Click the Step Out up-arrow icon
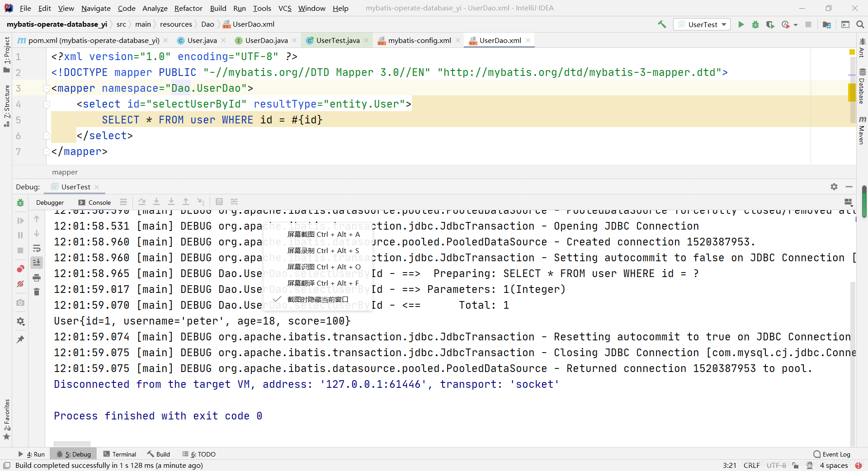The image size is (868, 471). (x=186, y=202)
